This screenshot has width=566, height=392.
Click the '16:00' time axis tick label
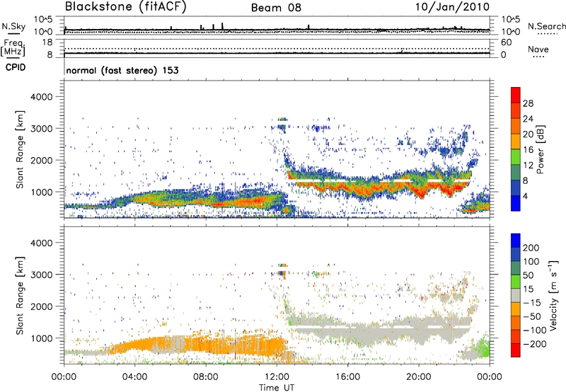pos(347,377)
